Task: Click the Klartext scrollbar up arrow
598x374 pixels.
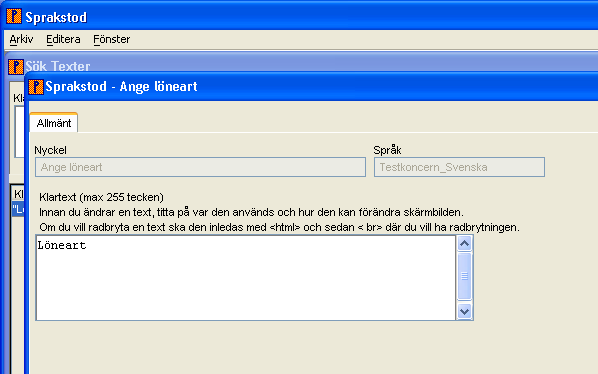Action: click(x=465, y=244)
